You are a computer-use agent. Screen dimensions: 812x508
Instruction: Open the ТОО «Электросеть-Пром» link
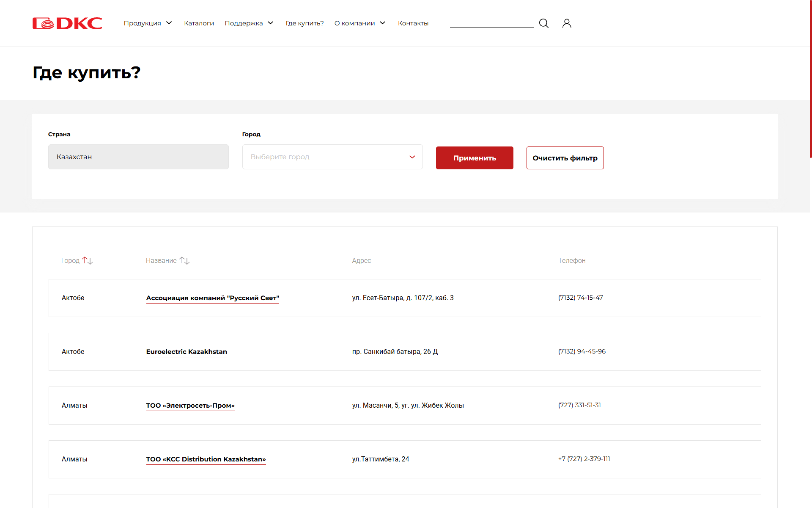[x=190, y=406]
